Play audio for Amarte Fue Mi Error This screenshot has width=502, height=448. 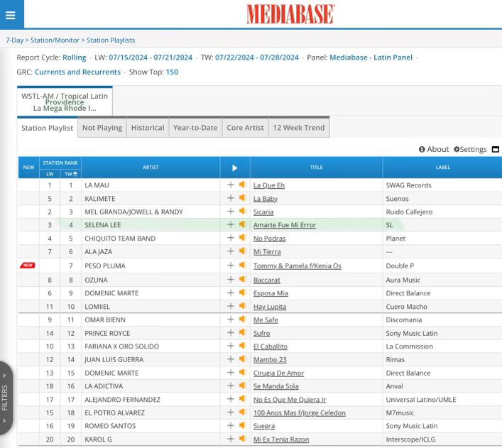(x=242, y=224)
